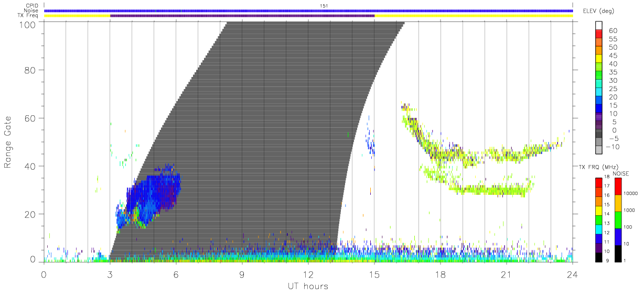The image size is (644, 297).
Task: Click x-axis tick label '18'
Action: [x=441, y=274]
